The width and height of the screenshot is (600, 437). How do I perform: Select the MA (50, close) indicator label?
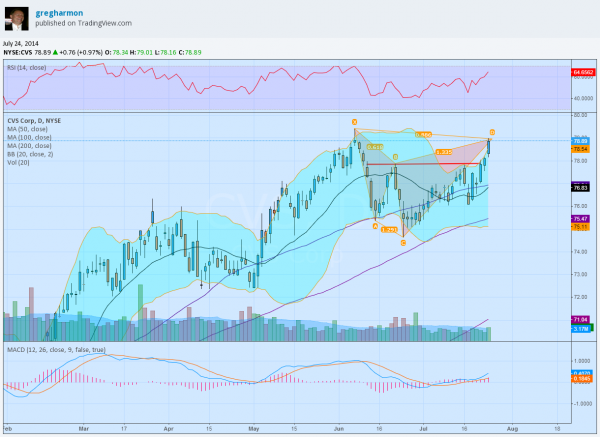[27, 129]
